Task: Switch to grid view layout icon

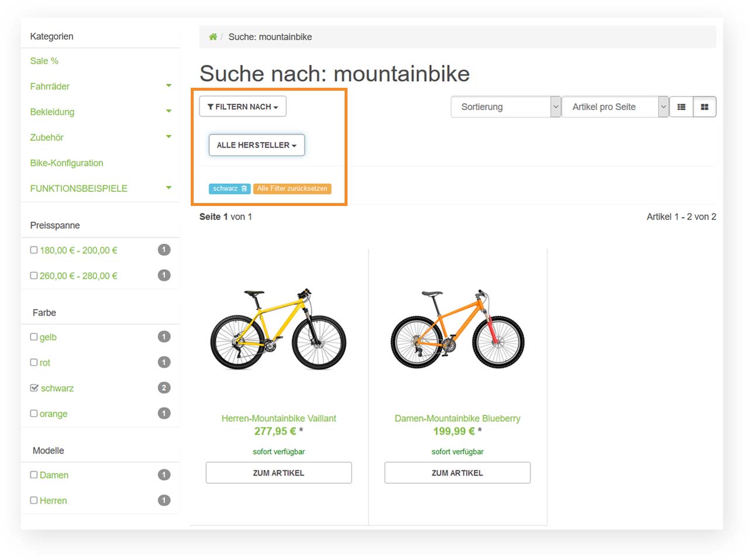Action: [x=704, y=107]
